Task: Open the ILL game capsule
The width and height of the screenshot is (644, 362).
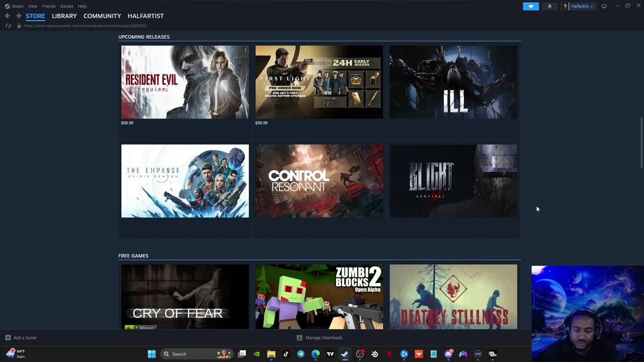Action: (453, 82)
